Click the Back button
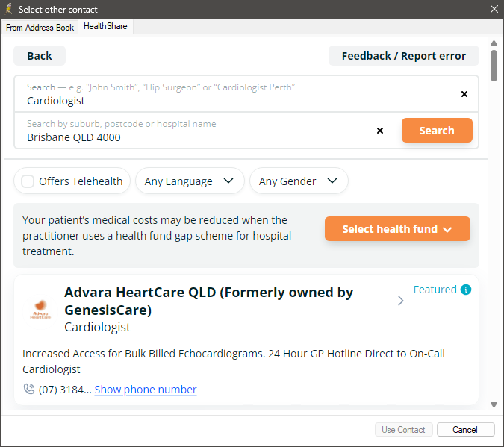The width and height of the screenshot is (504, 447). [x=40, y=56]
